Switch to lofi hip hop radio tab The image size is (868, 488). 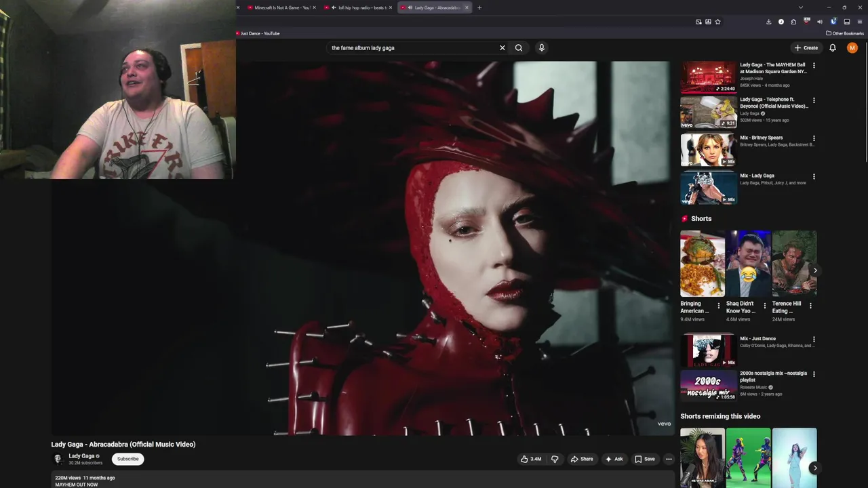click(358, 7)
